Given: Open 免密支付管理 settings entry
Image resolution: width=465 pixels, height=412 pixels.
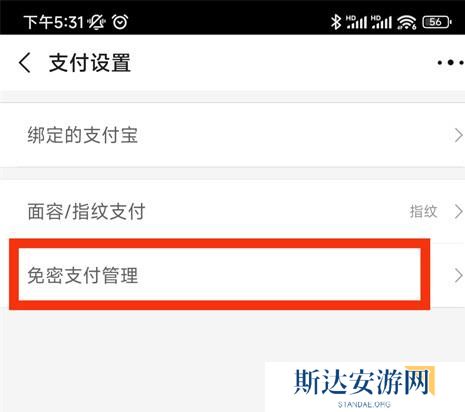Looking at the screenshot, I should (232, 275).
